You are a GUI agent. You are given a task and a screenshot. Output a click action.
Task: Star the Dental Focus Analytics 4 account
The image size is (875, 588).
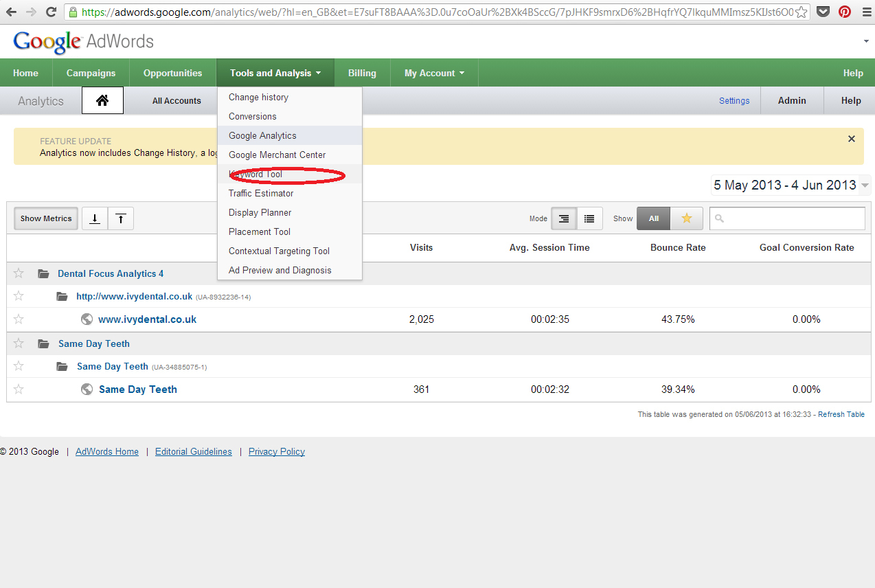(x=19, y=273)
